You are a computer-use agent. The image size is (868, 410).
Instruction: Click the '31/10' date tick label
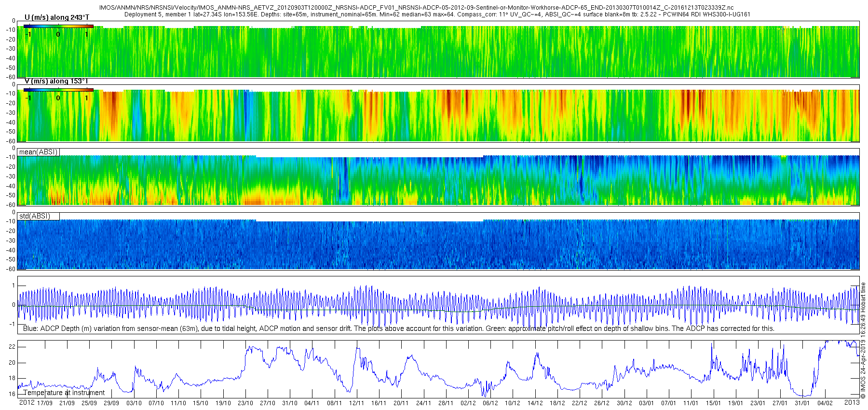pos(290,403)
